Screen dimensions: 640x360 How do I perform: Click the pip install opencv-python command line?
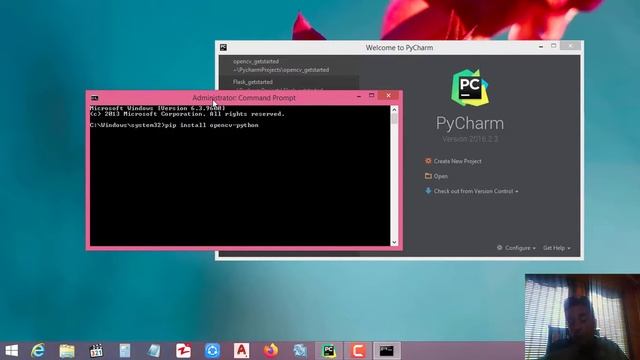[x=174, y=125]
